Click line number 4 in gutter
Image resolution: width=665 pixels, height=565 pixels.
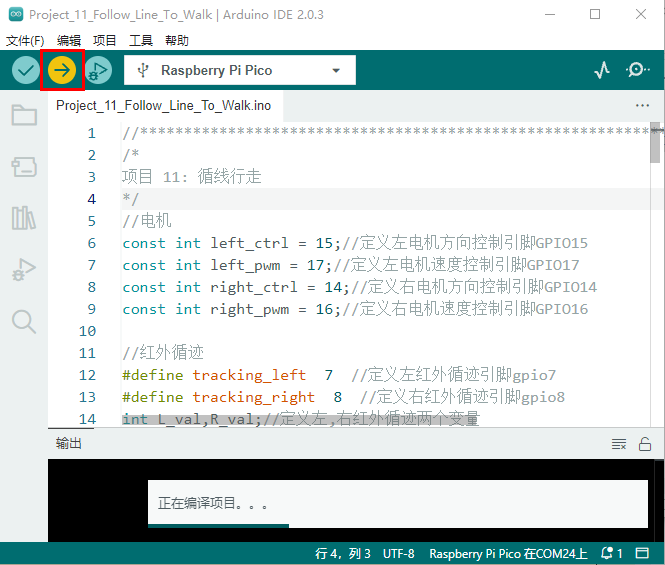[92, 199]
